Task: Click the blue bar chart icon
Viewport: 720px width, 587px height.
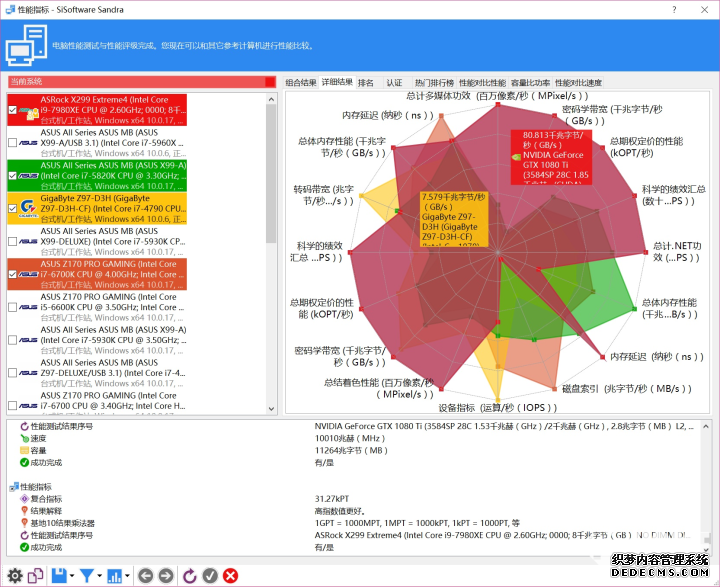Action: tap(114, 576)
